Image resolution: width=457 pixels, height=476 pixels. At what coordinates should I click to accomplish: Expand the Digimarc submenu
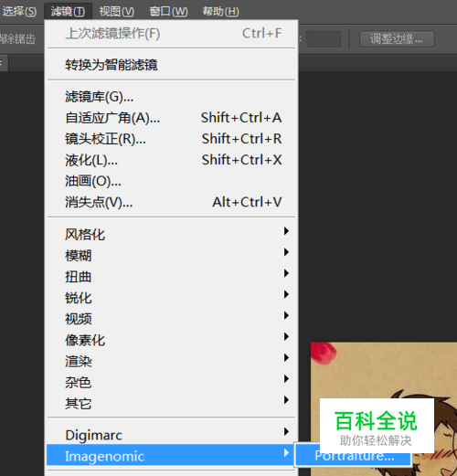171,435
